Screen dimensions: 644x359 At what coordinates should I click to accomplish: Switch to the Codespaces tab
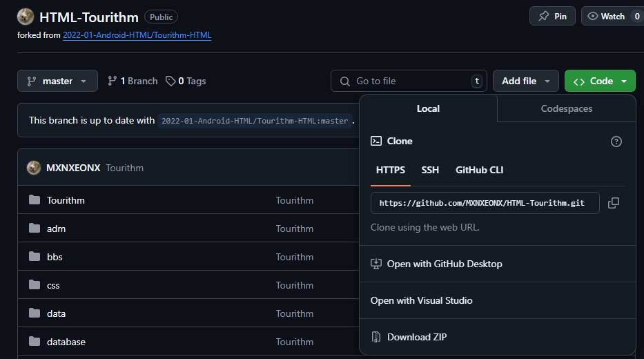[567, 108]
